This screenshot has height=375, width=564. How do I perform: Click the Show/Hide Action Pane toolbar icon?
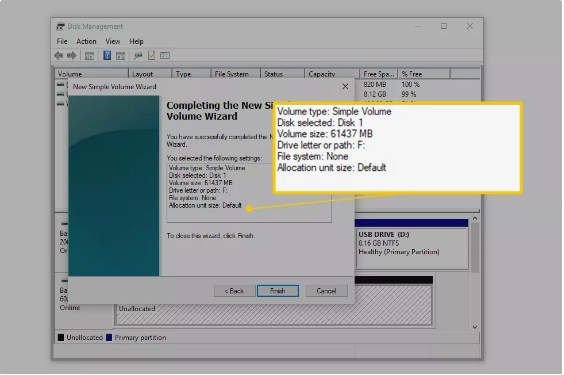tap(120, 56)
